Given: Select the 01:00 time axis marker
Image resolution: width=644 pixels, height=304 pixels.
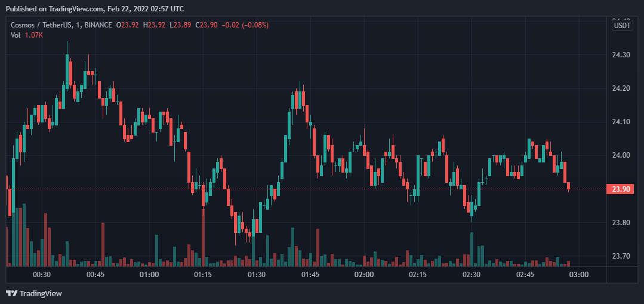Looking at the screenshot, I should tap(149, 274).
